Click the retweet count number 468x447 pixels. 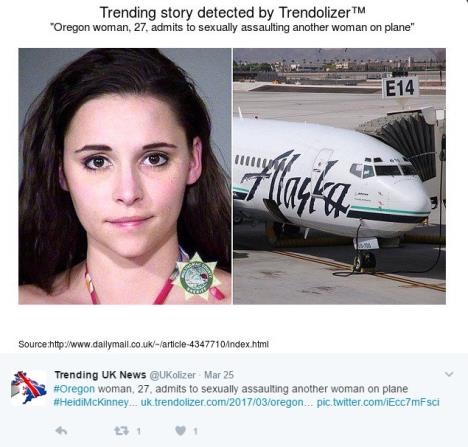(139, 431)
